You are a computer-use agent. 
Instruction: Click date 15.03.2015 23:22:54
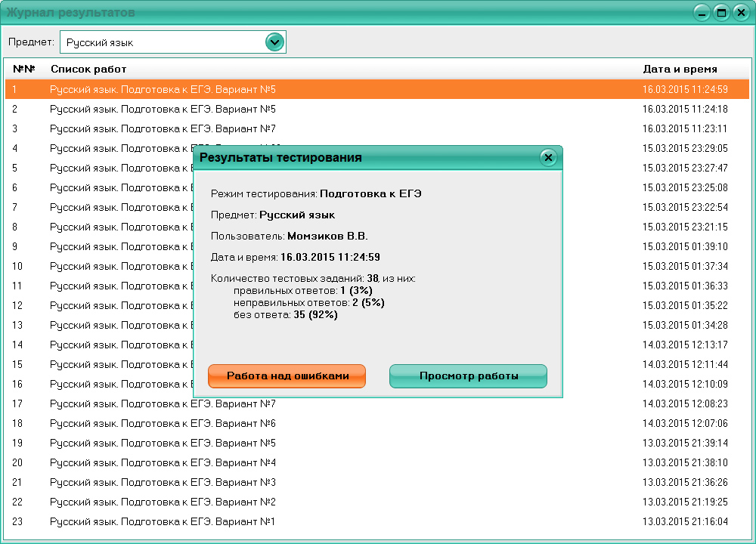[685, 207]
